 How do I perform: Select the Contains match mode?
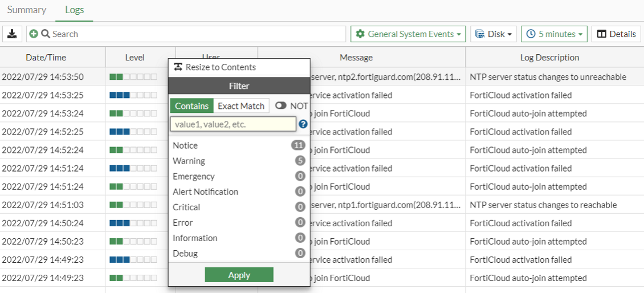[191, 106]
